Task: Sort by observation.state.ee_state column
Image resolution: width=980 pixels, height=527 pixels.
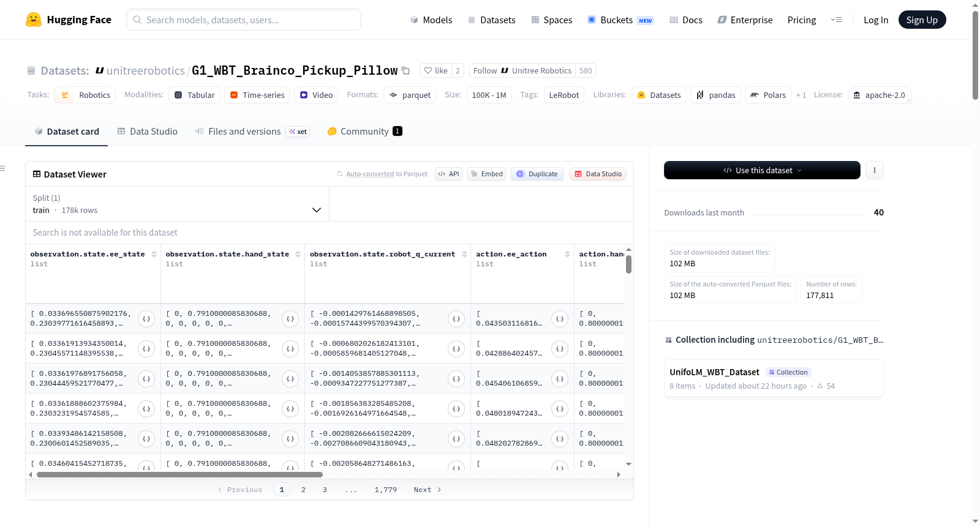Action: tap(154, 254)
